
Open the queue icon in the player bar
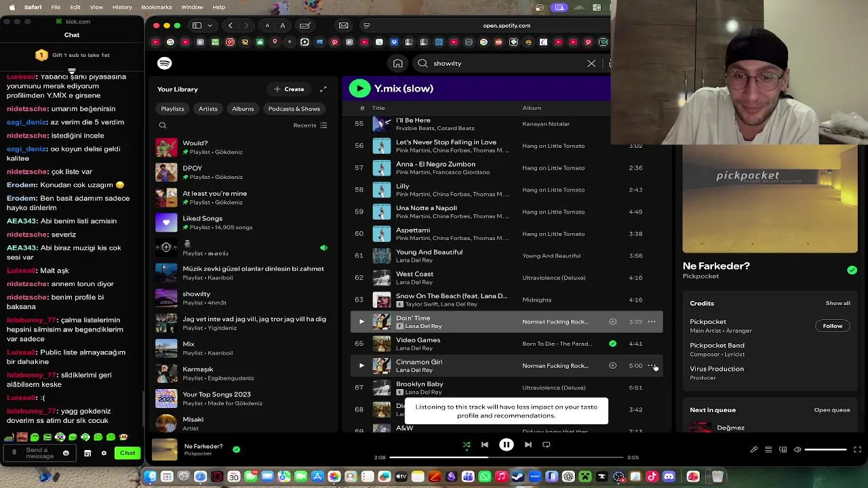tap(768, 449)
